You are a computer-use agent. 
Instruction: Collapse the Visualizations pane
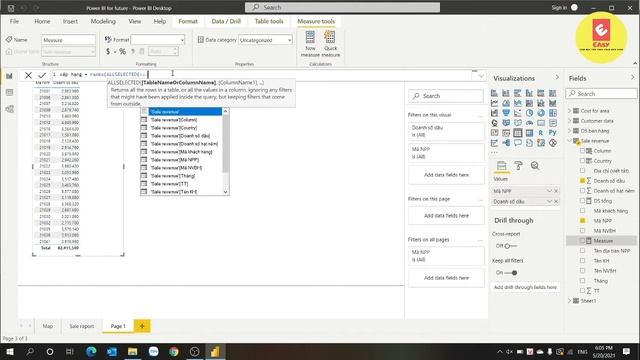tap(557, 77)
